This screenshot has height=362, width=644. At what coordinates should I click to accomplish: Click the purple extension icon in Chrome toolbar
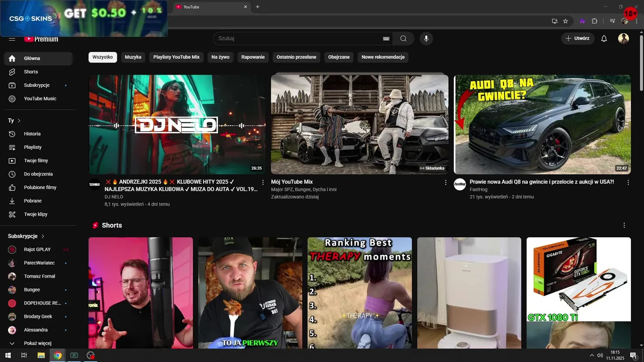point(583,21)
